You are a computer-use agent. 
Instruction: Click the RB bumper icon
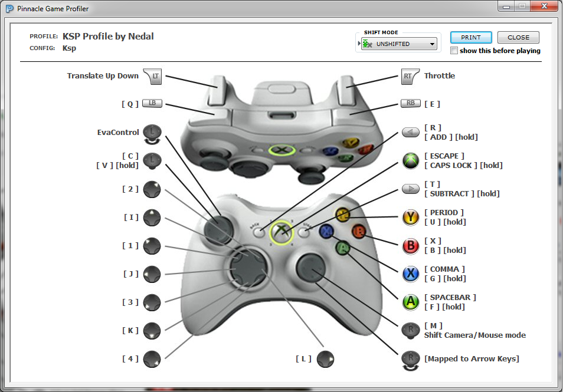click(410, 103)
